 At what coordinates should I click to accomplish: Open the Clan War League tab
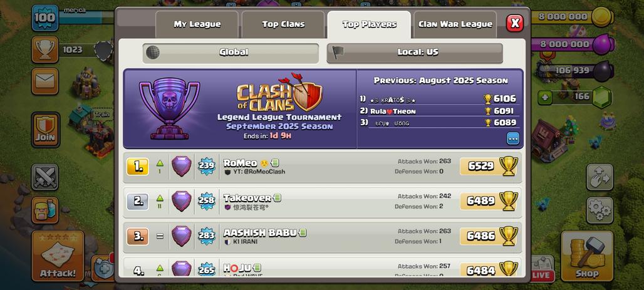[x=455, y=24]
